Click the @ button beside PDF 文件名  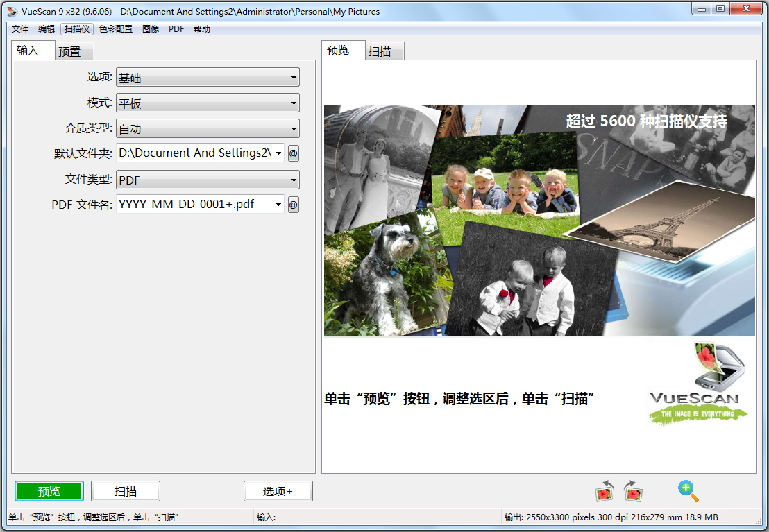coord(294,205)
